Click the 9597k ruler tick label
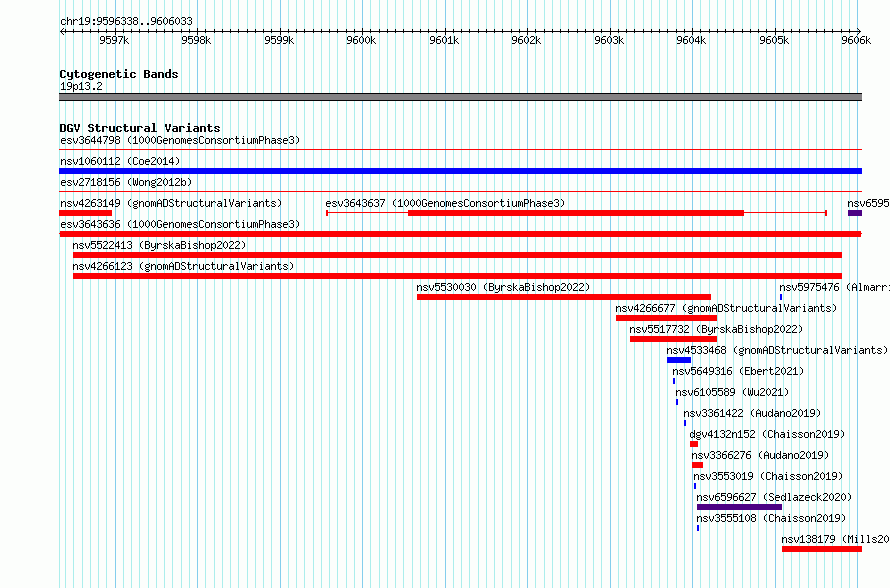The image size is (890, 588). click(x=114, y=40)
